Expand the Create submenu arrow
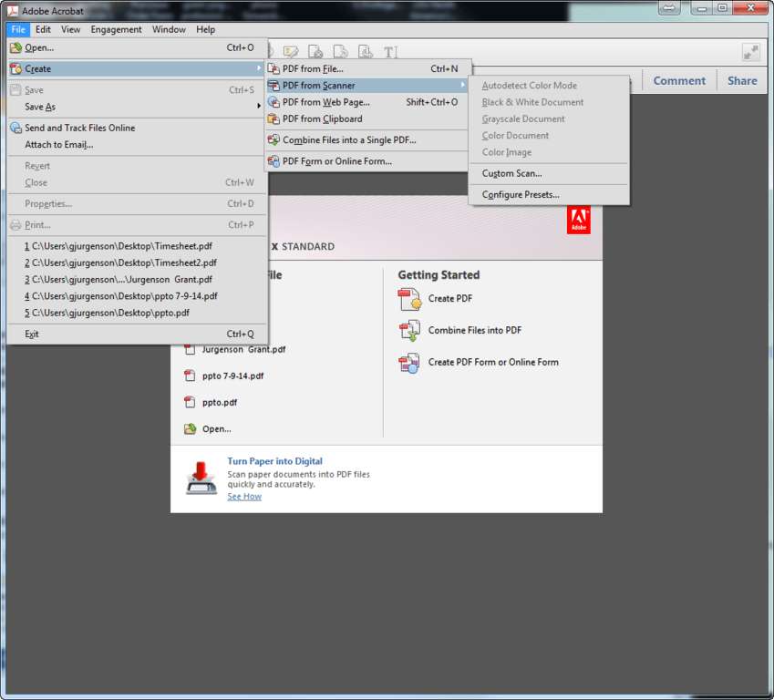 (x=259, y=68)
